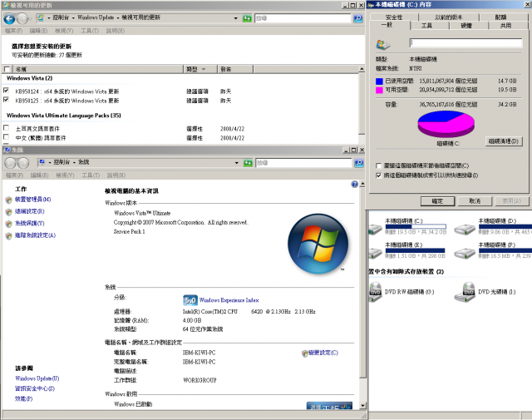
Task: Click shield icon beside 進階系統設定
Action: pyautogui.click(x=9, y=236)
